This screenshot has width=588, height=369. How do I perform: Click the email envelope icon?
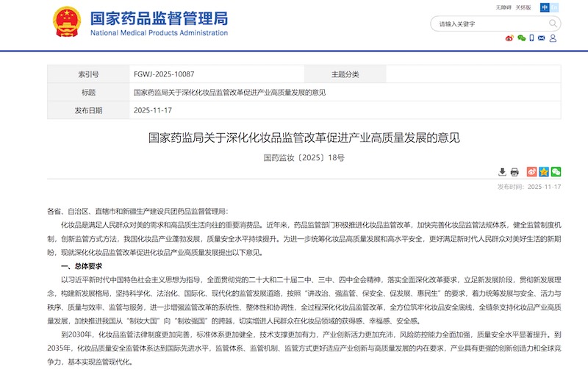543,38
